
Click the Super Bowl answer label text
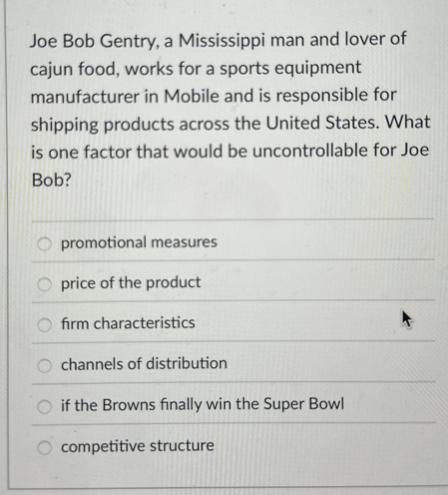(201, 404)
